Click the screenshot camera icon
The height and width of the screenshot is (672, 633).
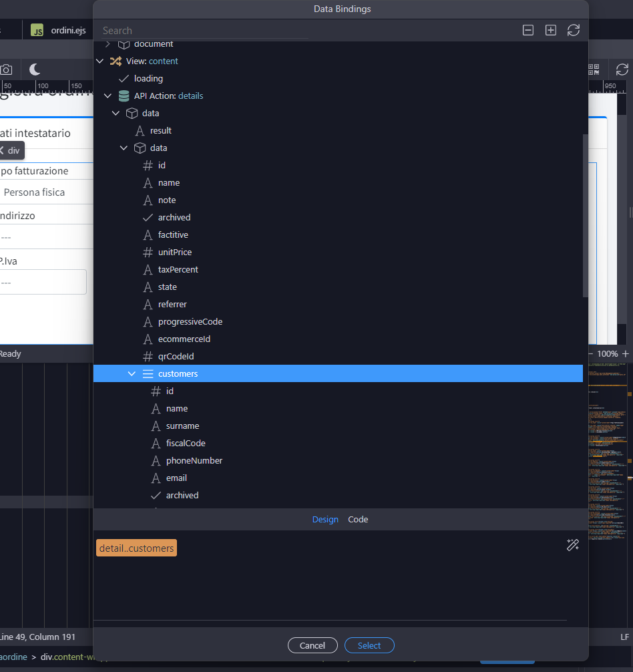tap(7, 69)
